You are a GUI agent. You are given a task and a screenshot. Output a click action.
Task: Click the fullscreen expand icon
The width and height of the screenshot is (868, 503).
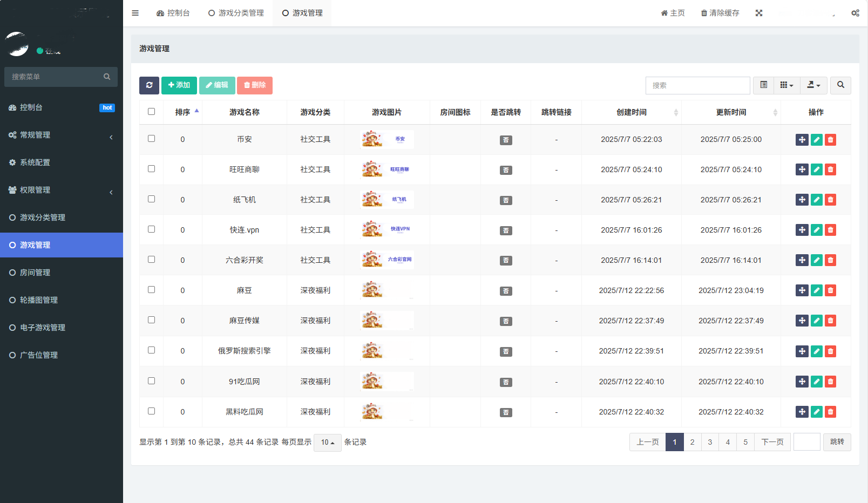coord(759,13)
